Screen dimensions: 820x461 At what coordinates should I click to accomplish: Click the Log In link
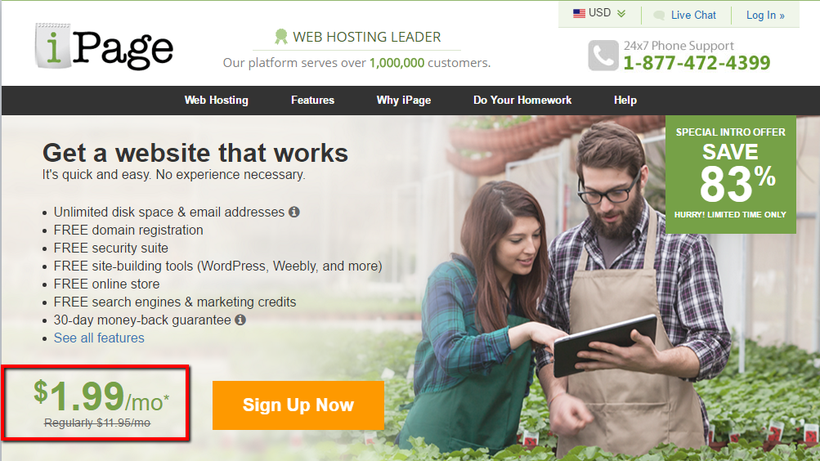765,15
